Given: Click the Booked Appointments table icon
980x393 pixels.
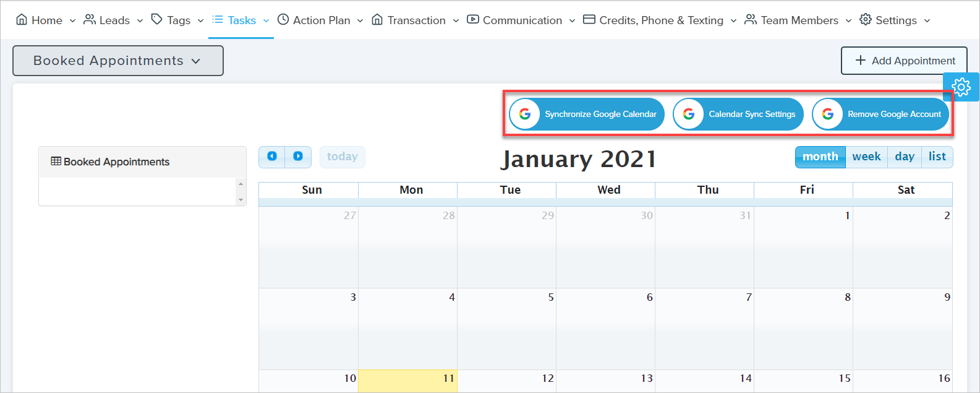Looking at the screenshot, I should pyautogui.click(x=56, y=162).
